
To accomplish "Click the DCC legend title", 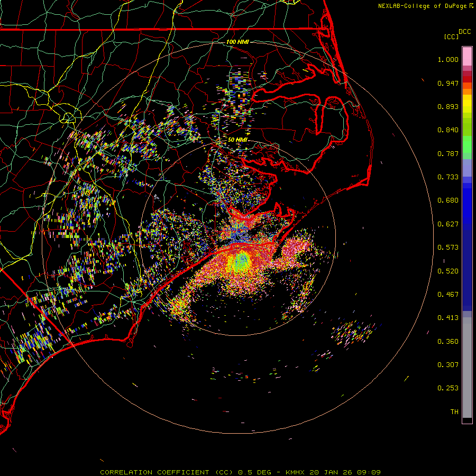I will tap(465, 32).
